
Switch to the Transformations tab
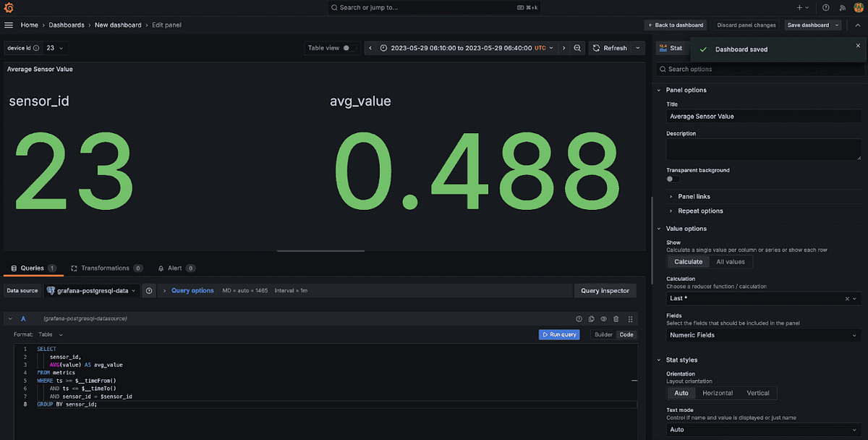click(106, 267)
